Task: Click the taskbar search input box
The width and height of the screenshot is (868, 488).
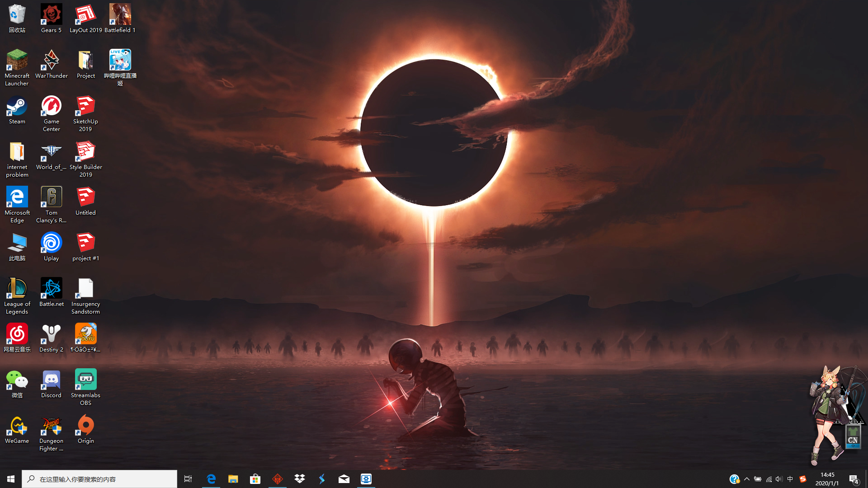Action: coord(99,479)
